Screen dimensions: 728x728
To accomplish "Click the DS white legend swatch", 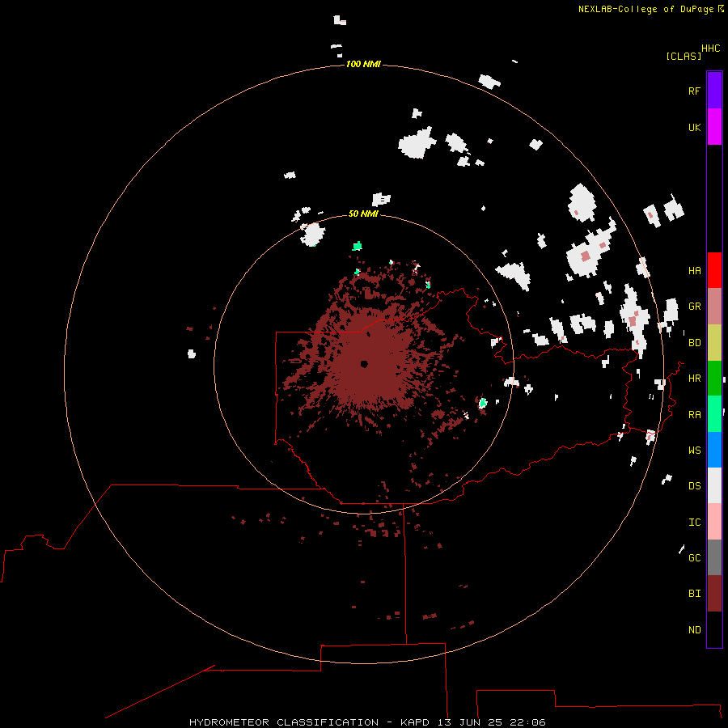I will (x=714, y=485).
